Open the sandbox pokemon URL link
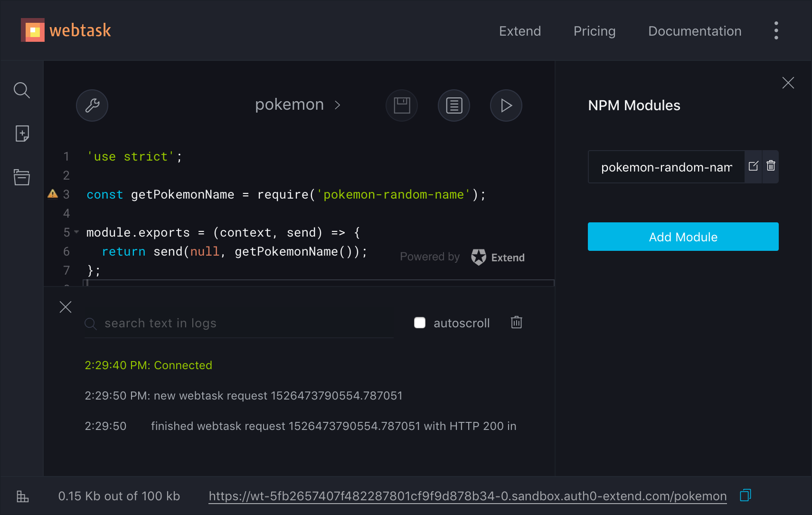Viewport: 812px width, 515px height. pyautogui.click(x=467, y=496)
